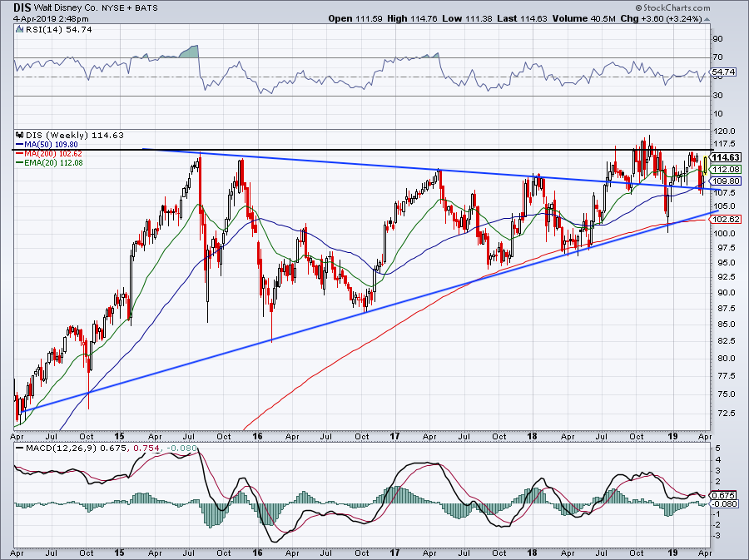Click the 102.62 MA(200) price tag on axis

pos(725,219)
